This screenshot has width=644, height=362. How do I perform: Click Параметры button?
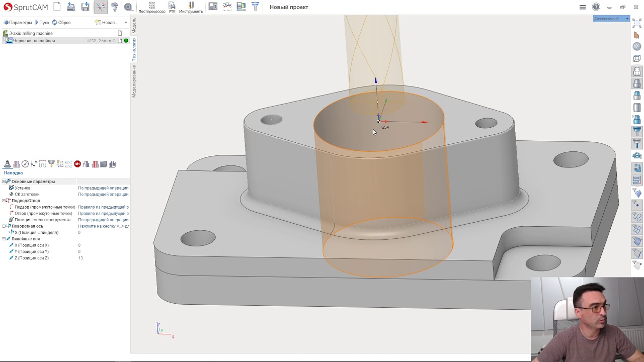(x=18, y=23)
